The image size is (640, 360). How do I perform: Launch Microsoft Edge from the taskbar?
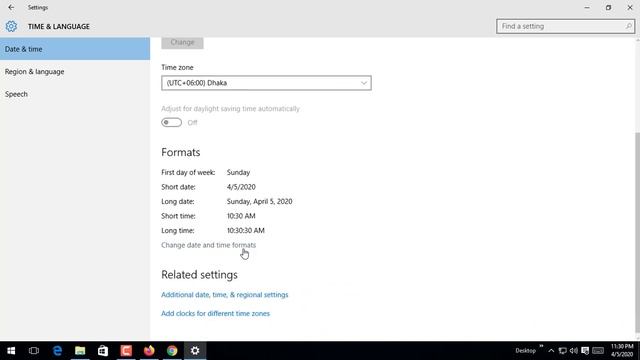[57, 351]
